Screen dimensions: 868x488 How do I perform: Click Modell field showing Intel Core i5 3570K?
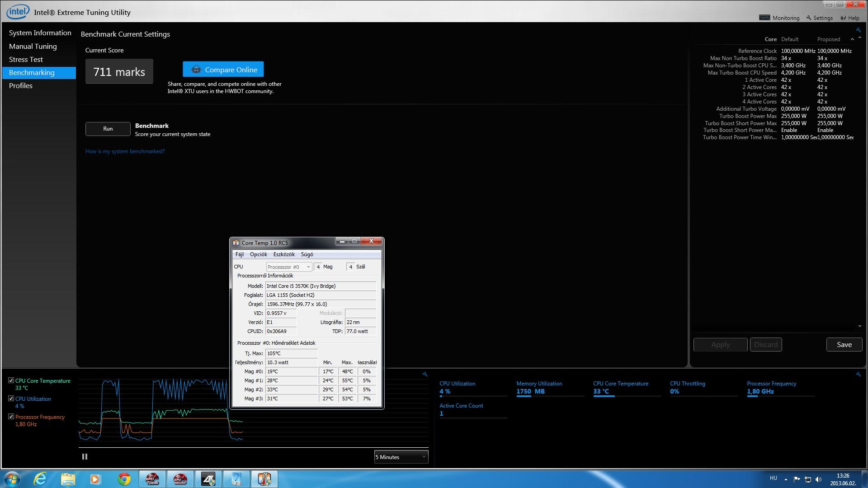pos(321,286)
